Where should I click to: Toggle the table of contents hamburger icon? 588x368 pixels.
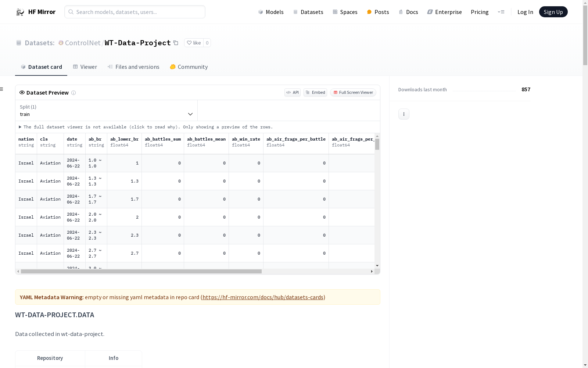(1, 89)
